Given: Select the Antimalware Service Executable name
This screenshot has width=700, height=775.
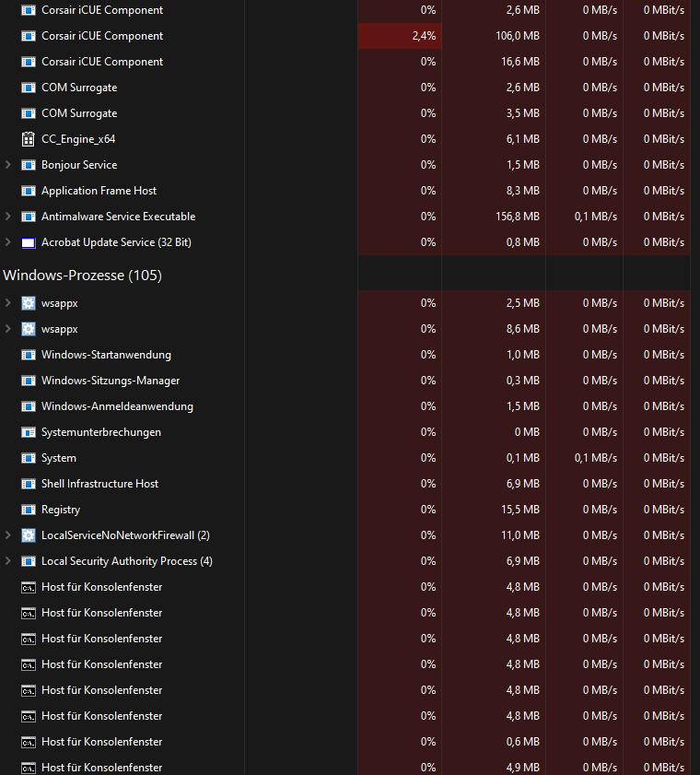Looking at the screenshot, I should coord(119,217).
